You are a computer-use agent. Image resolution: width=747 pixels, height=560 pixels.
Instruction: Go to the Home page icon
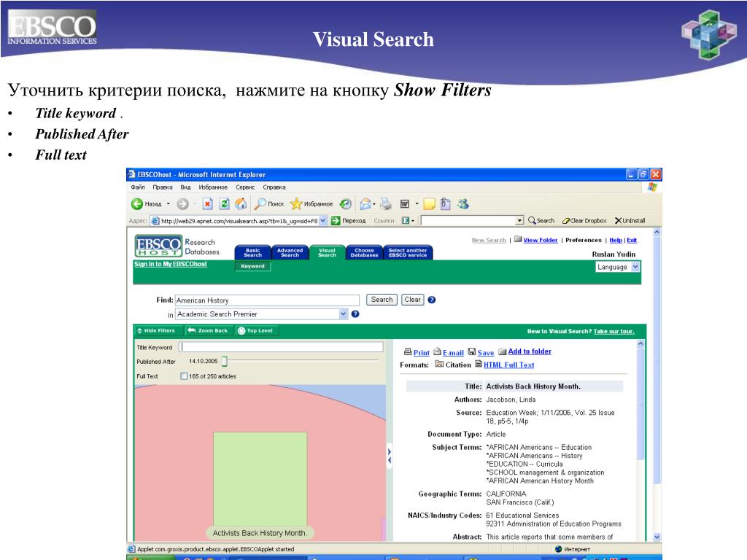[x=241, y=204]
